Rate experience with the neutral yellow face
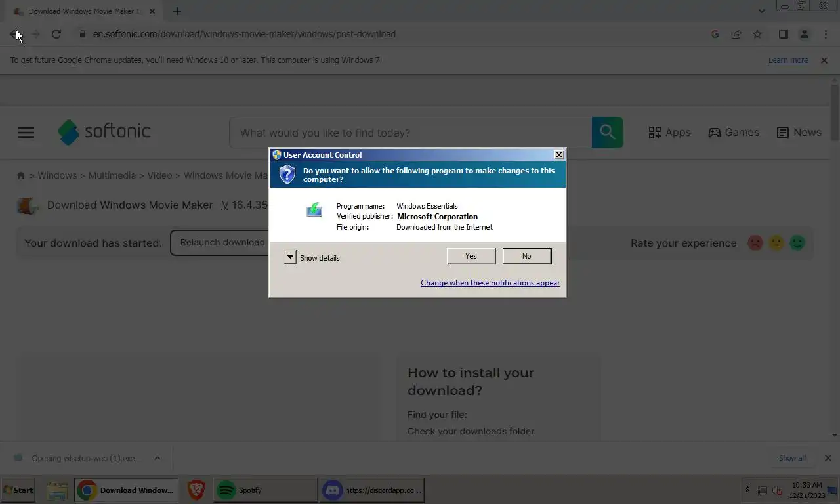 click(776, 243)
